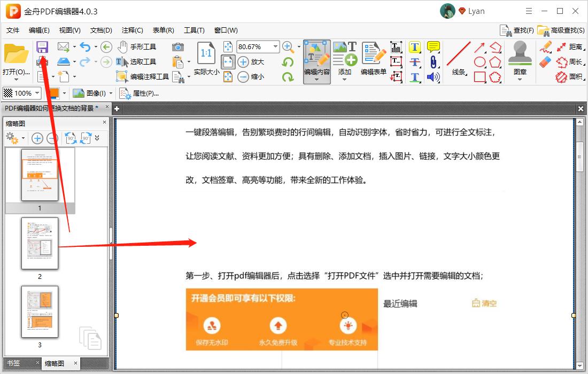Click the orange color swatch

(x=55, y=93)
